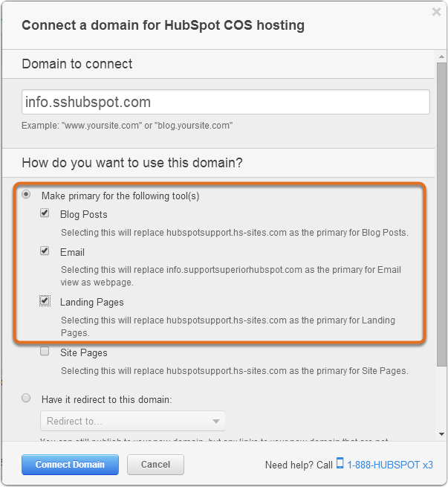Close the Connect a domain dialog
This screenshot has height=487, width=448.
pyautogui.click(x=436, y=12)
